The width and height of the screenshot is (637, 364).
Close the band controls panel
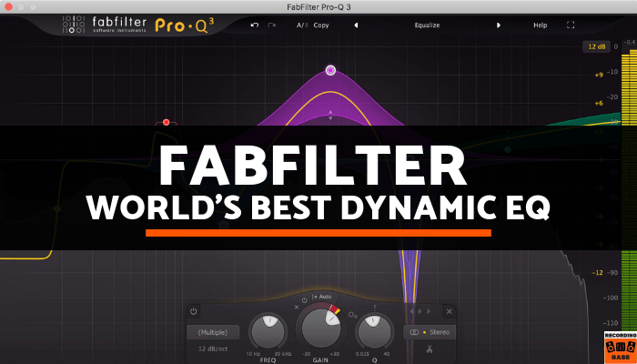449,311
